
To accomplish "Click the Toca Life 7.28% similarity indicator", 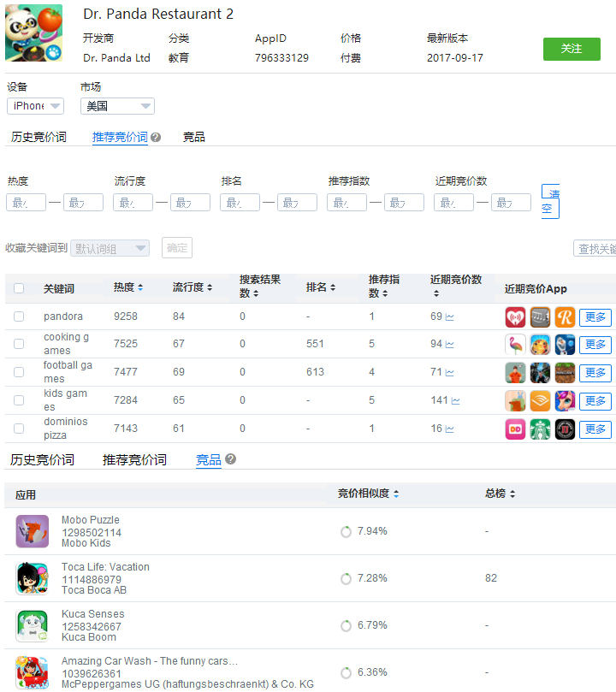I will pos(346,578).
